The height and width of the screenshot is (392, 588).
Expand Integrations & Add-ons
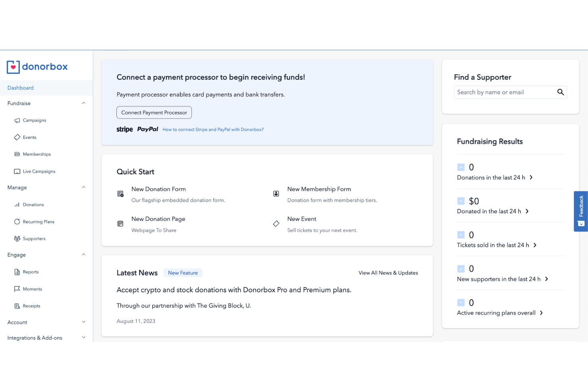tap(83, 337)
